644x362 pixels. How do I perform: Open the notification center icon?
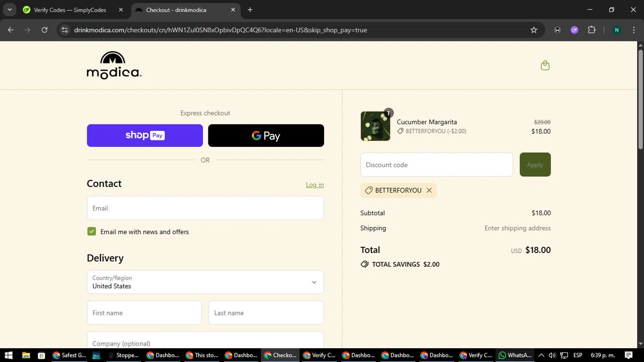(x=629, y=355)
